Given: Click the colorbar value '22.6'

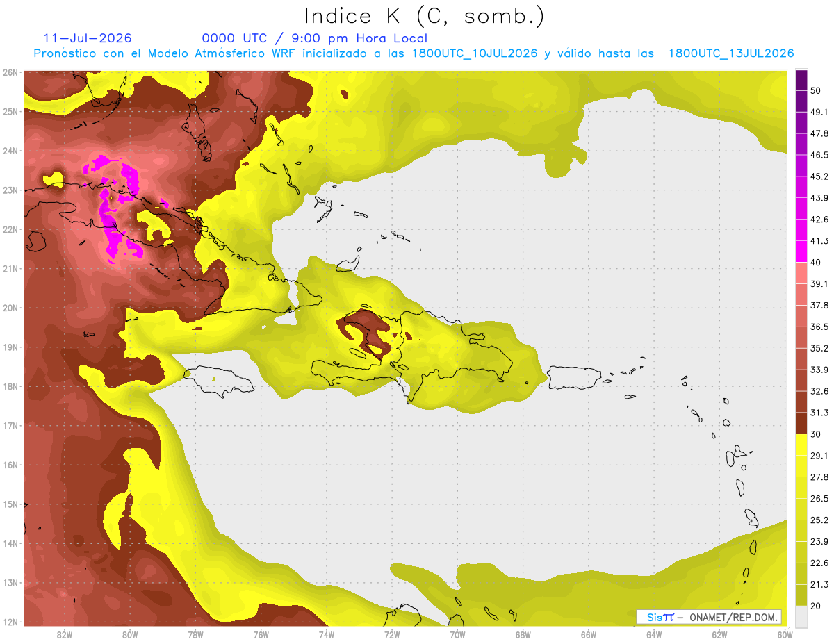Looking at the screenshot, I should [x=819, y=563].
